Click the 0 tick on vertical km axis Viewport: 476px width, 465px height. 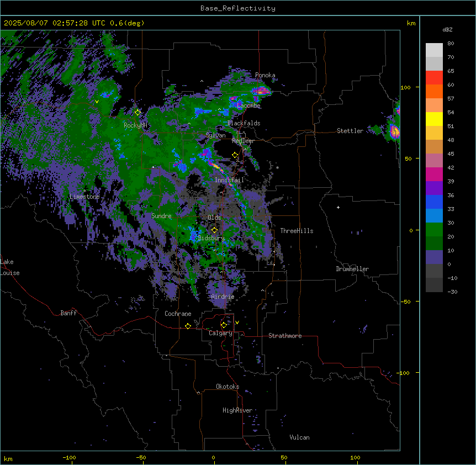coord(411,230)
